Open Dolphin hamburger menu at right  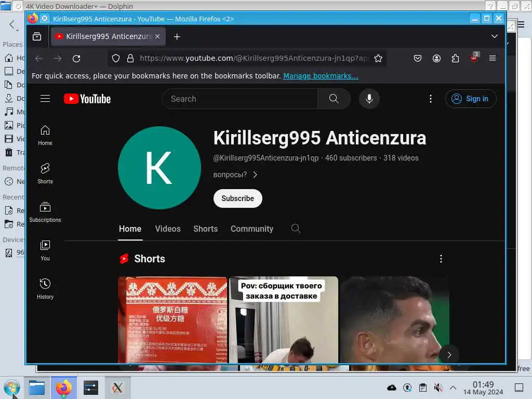(521, 24)
